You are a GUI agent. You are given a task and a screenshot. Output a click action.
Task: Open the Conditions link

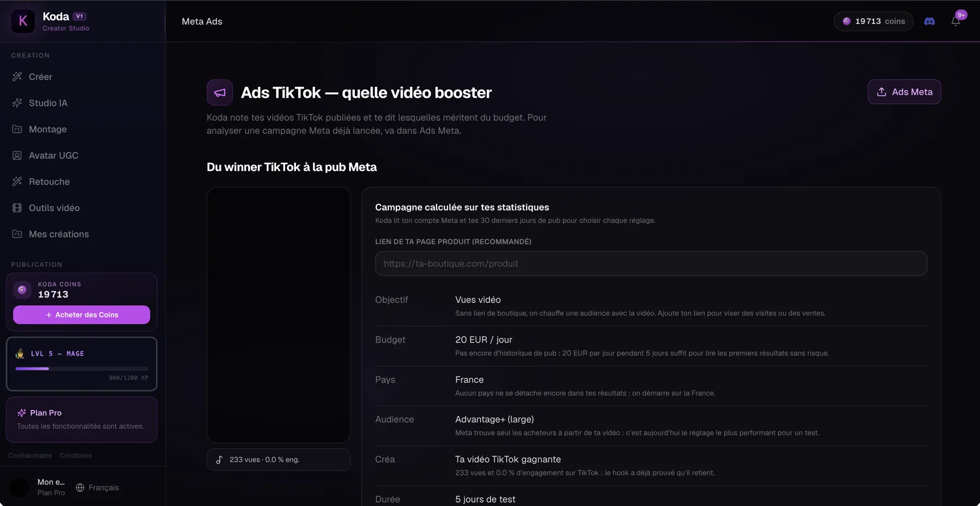(x=75, y=455)
